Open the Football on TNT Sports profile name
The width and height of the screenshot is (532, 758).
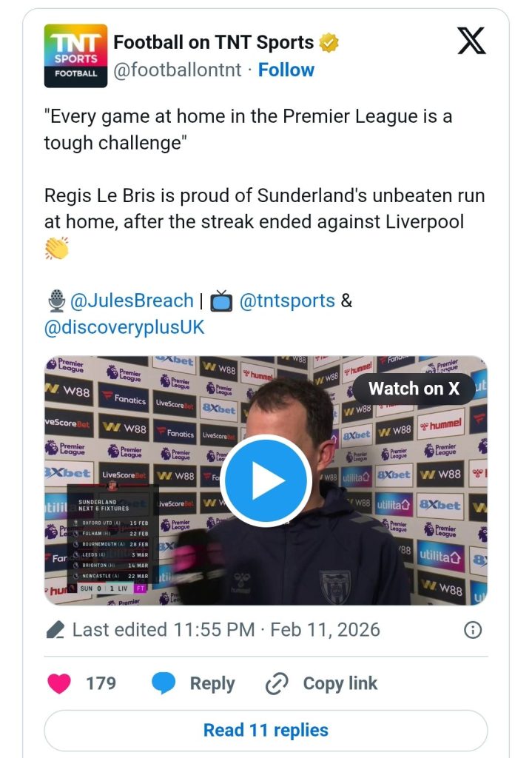(x=214, y=42)
